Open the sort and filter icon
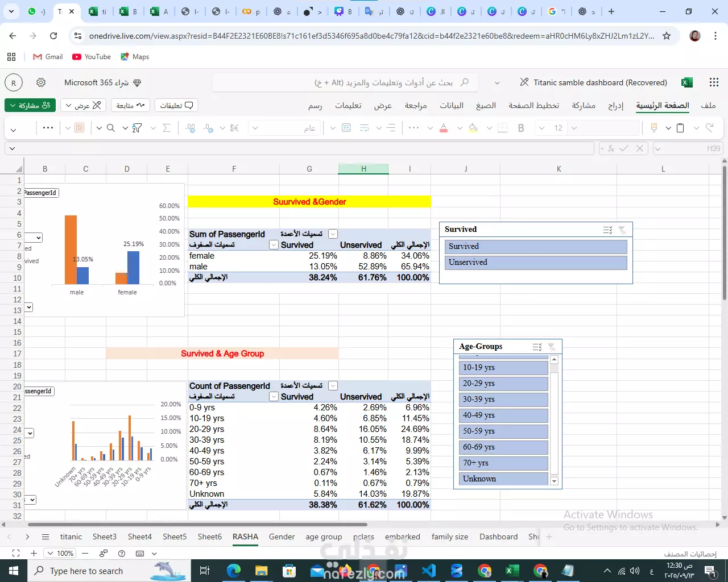The width and height of the screenshot is (728, 582). pos(137,128)
